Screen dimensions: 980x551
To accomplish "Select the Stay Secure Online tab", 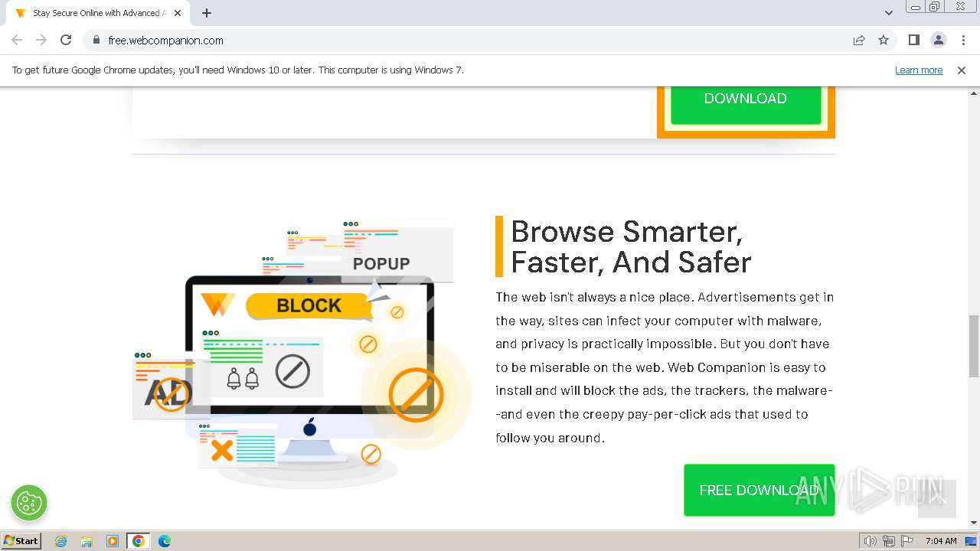I will (98, 13).
